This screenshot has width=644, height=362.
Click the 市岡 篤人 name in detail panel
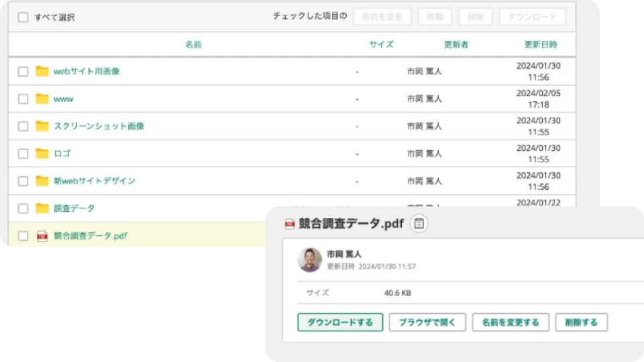point(344,254)
